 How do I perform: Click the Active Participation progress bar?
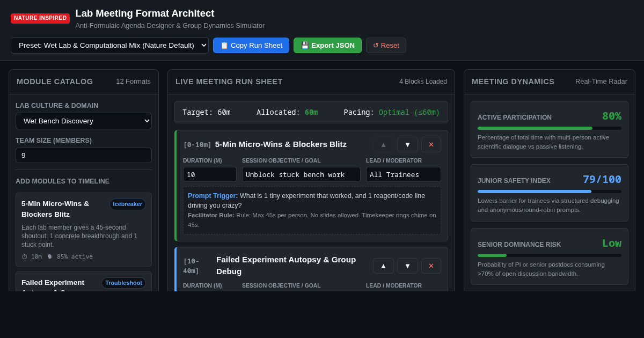(x=550, y=128)
